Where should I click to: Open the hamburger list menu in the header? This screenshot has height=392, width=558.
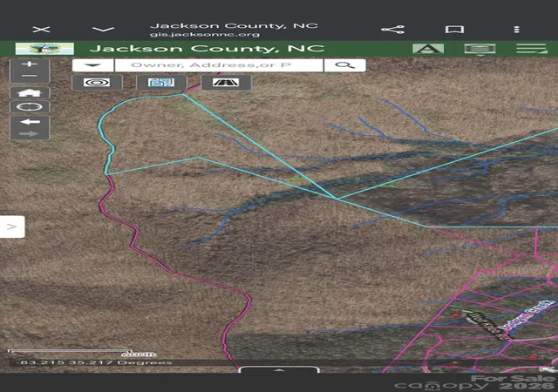click(x=532, y=49)
